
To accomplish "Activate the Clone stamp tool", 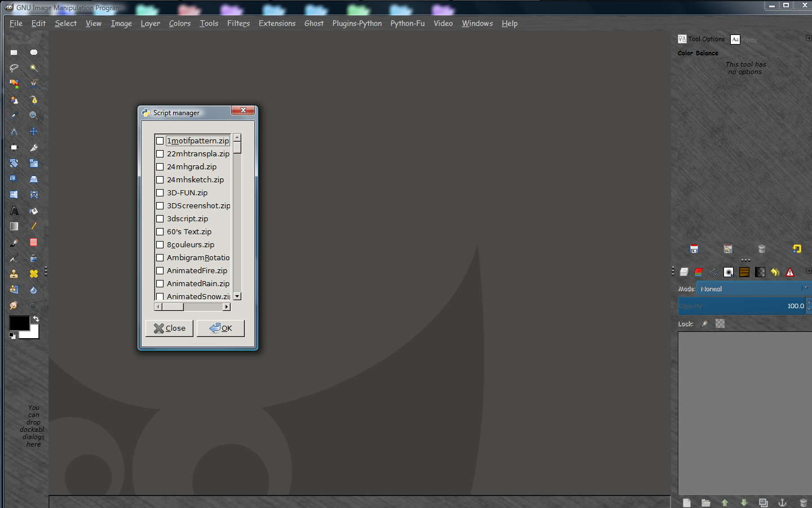I will tap(14, 274).
